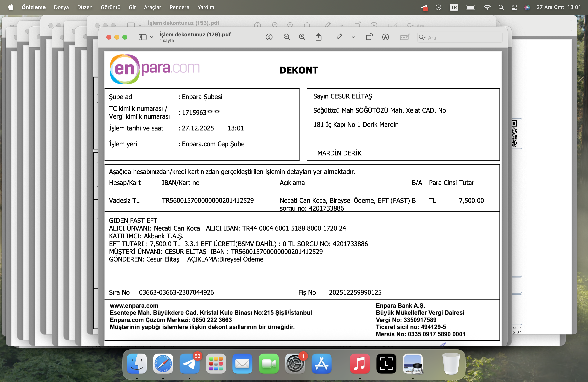Screen dimensions: 588x382
Task: Open the Now Playing control in menu bar
Action: tap(438, 7)
